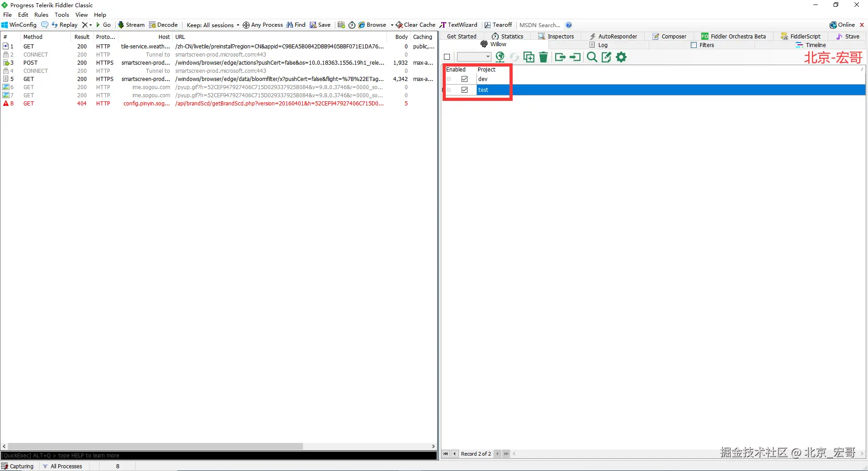868x471 pixels.
Task: Clear Cache using toolbar button
Action: click(416, 25)
